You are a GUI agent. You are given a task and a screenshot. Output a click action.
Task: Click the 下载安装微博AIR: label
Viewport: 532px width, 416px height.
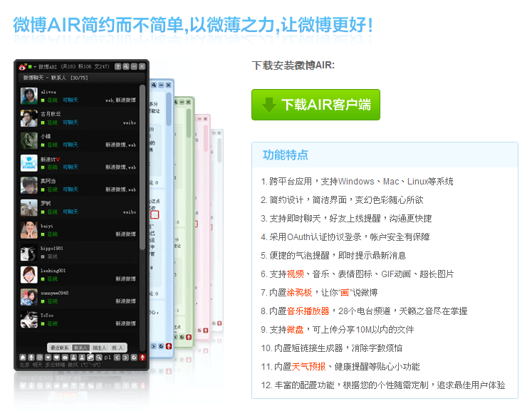click(x=293, y=65)
